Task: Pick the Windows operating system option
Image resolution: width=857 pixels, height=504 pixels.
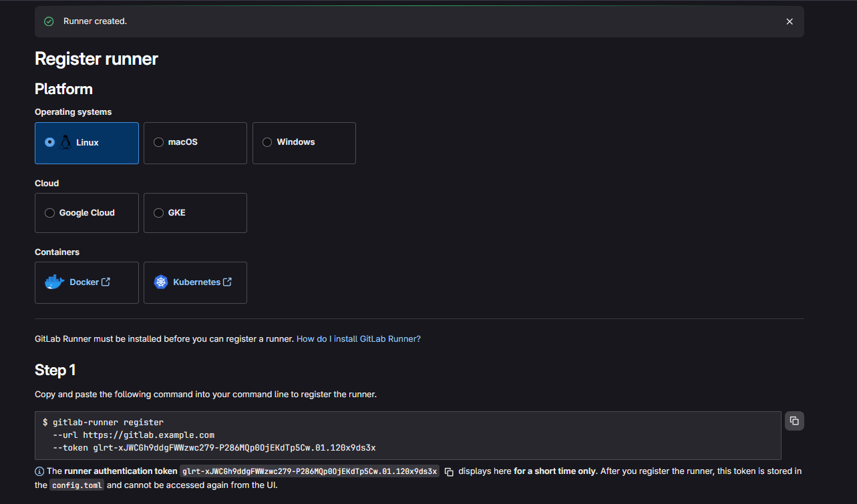Action: click(267, 142)
